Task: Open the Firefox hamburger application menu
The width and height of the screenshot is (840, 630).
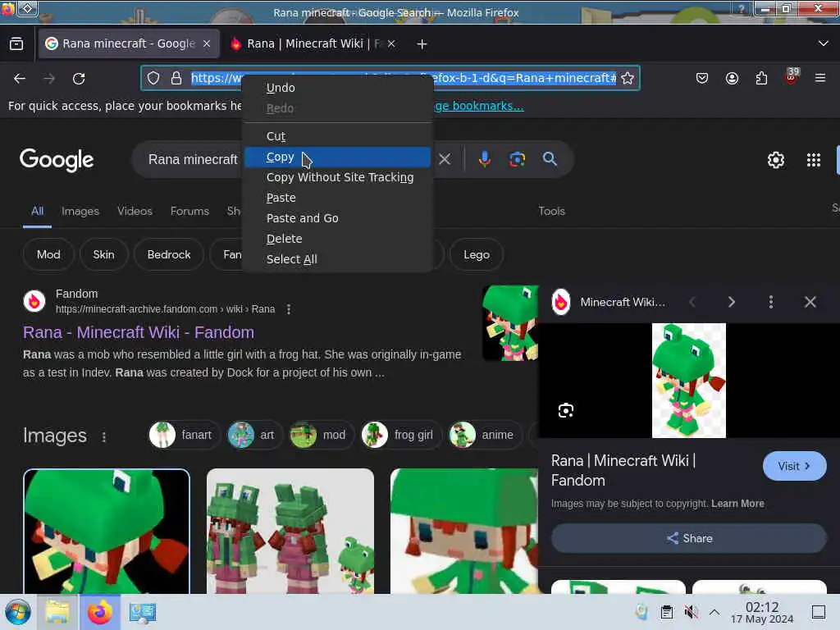Action: 820,78
